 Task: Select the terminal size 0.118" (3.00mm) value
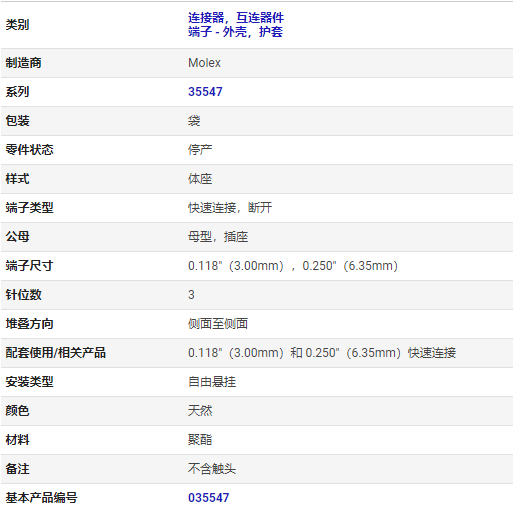coord(236,266)
